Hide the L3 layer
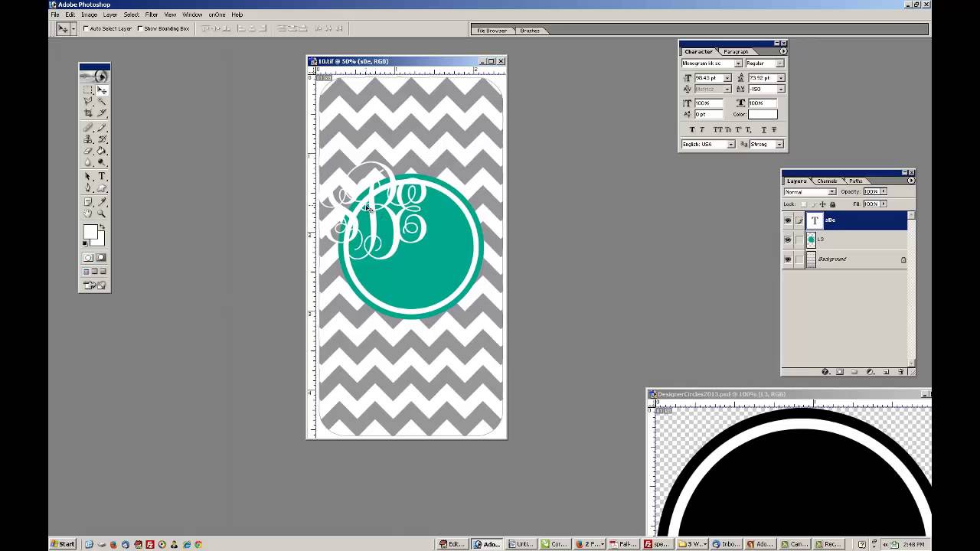Screen dimensions: 980x551 tap(788, 240)
